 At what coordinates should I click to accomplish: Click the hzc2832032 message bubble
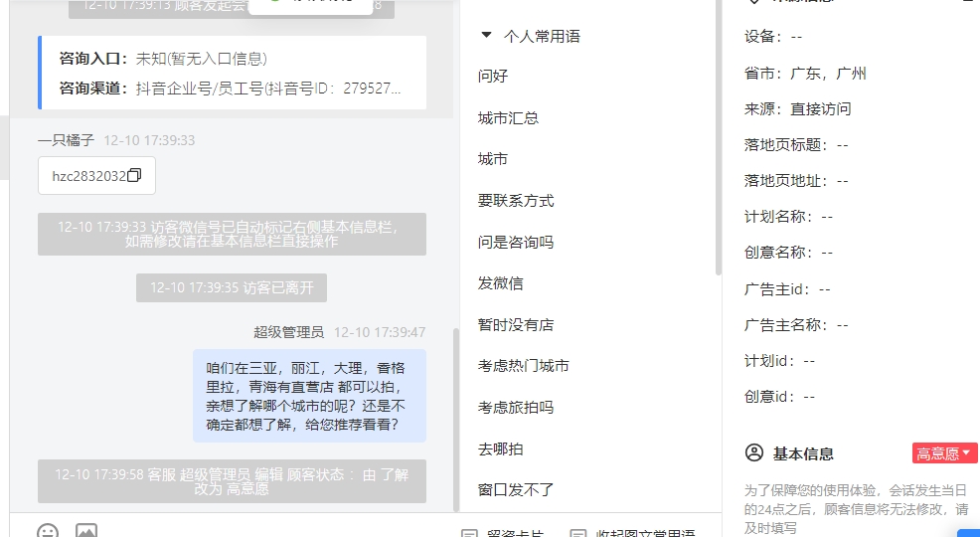click(x=96, y=176)
